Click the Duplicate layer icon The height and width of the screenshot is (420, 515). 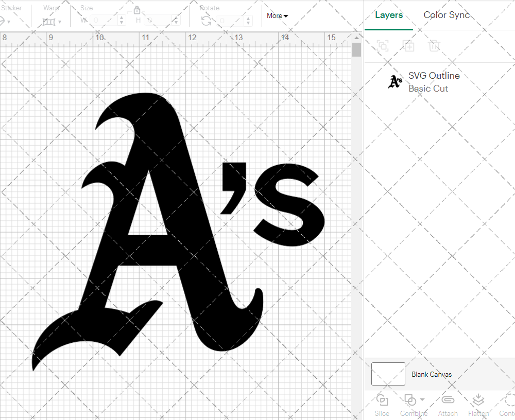tap(408, 46)
